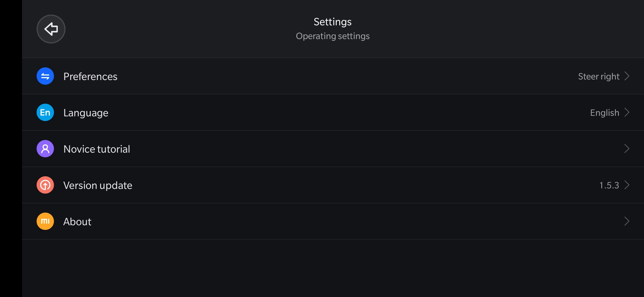Open the Language menu entry

click(x=333, y=112)
